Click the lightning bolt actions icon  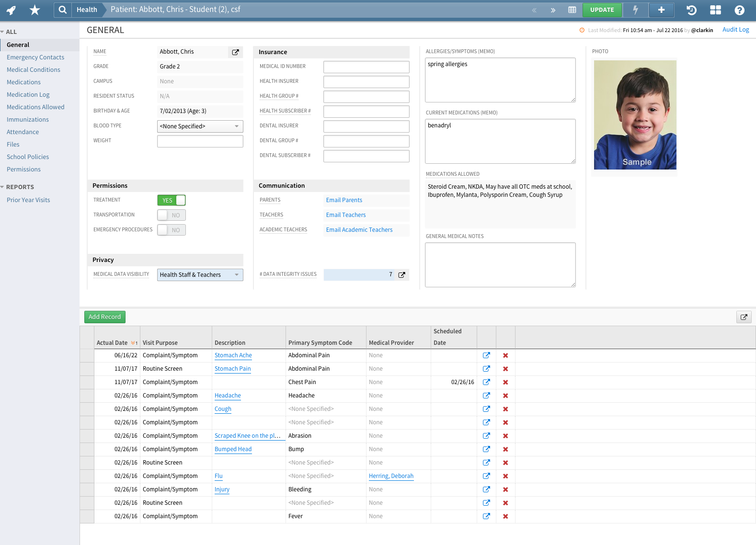click(635, 10)
